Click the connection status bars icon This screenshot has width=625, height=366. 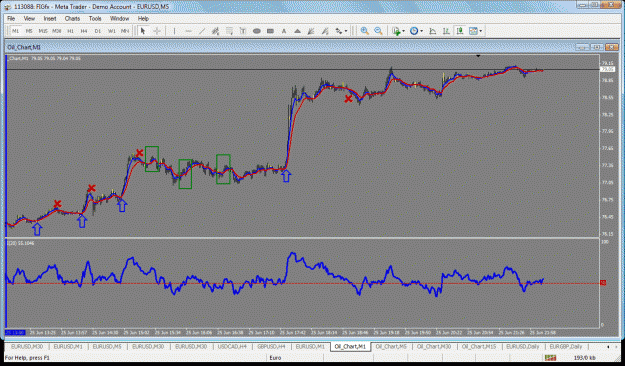click(x=550, y=358)
